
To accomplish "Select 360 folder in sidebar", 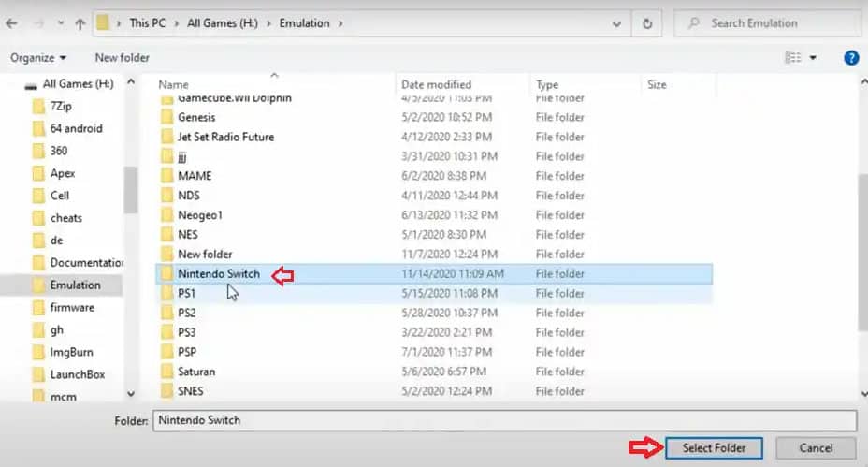I will (59, 151).
